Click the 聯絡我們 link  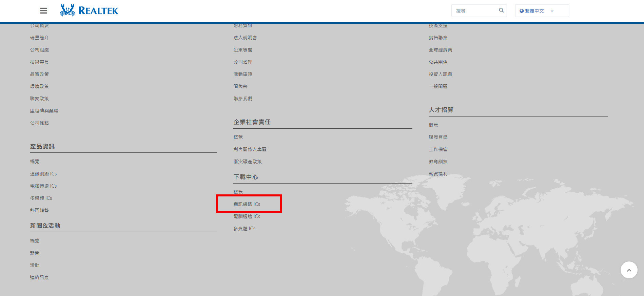pos(242,99)
